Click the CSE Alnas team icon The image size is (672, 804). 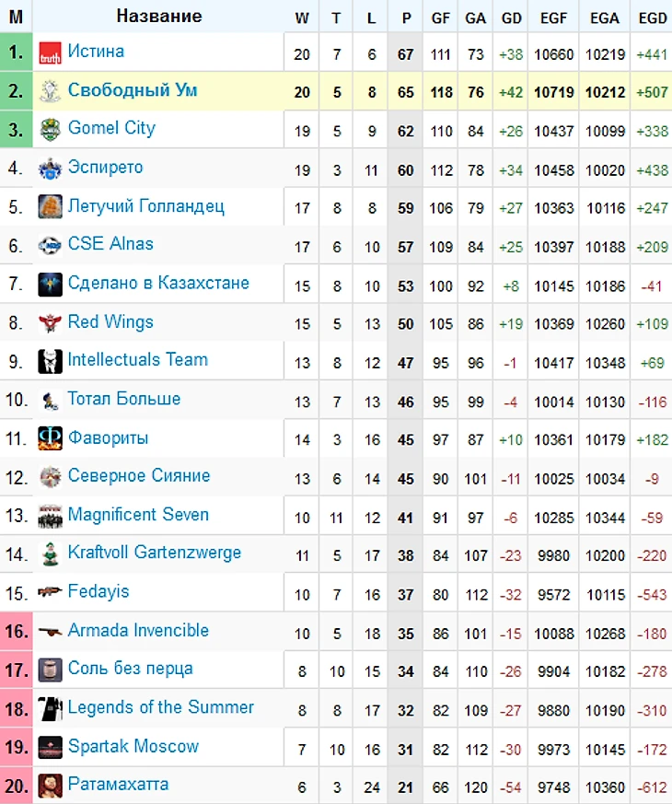[51, 246]
